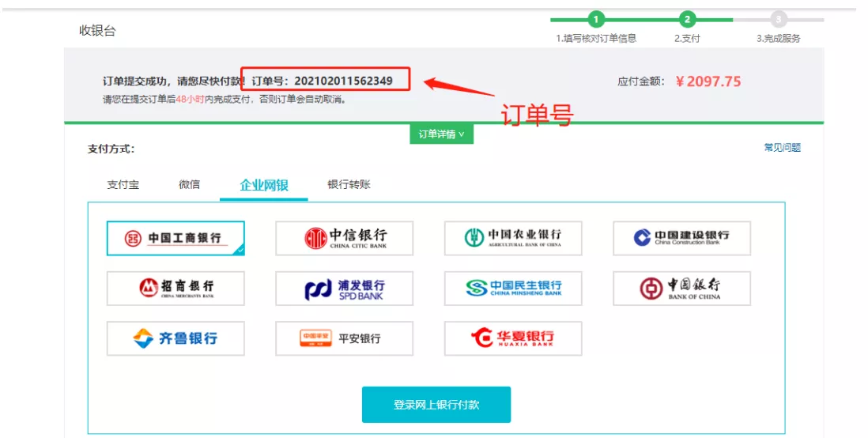Open the 常见问题 FAQ link
This screenshot has width=868, height=438.
(782, 148)
